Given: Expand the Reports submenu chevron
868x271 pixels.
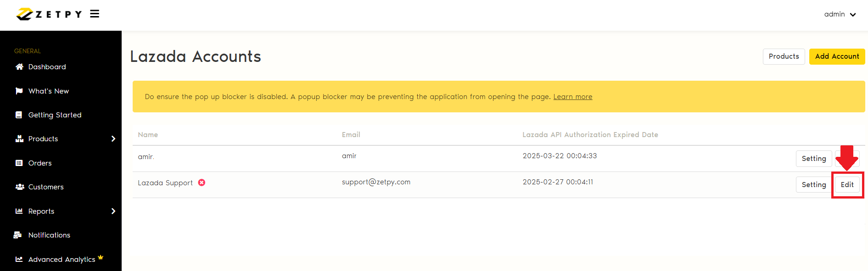Looking at the screenshot, I should coord(113,211).
